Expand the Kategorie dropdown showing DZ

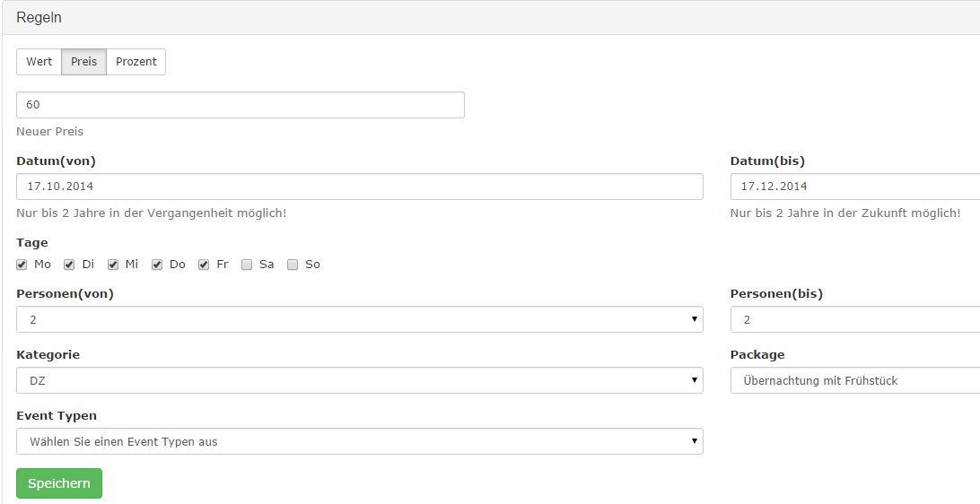coord(359,380)
